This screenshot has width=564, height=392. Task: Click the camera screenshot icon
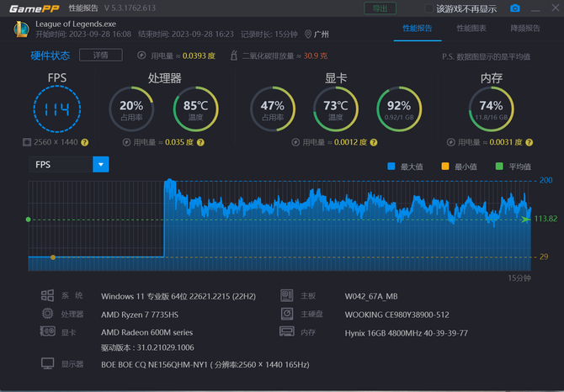click(514, 8)
